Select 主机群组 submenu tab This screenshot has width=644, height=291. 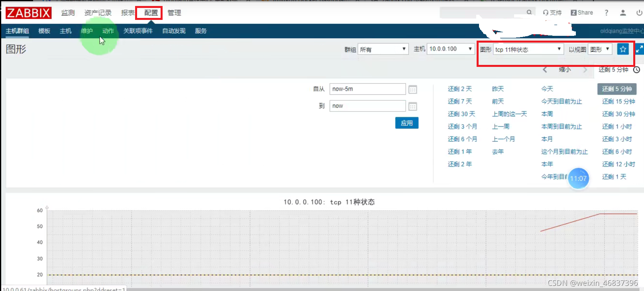point(17,31)
